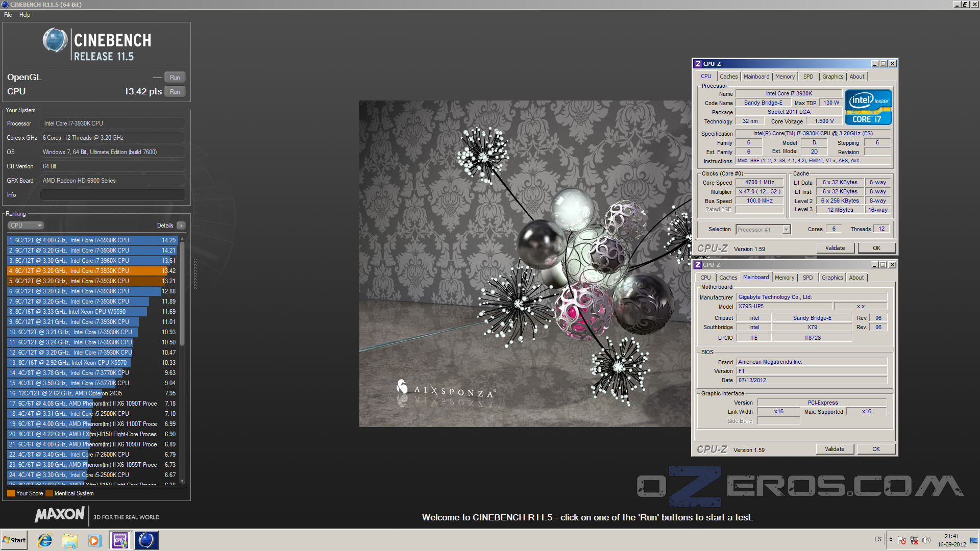Click the volume speaker tray icon
980x551 pixels.
click(926, 540)
